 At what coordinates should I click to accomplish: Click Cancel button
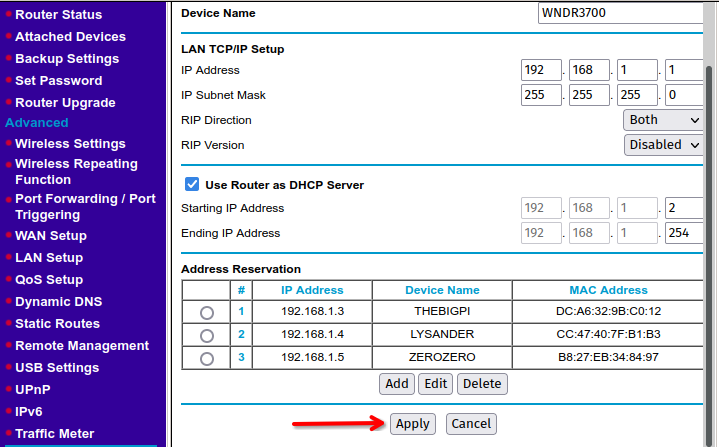pyautogui.click(x=471, y=424)
